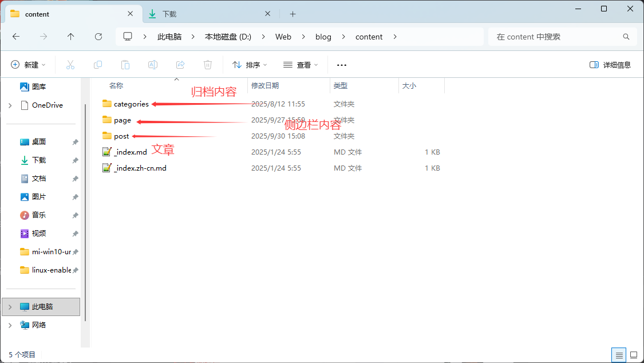Screen dimensions: 644x363
Task: Click the search content input field
Action: point(555,37)
